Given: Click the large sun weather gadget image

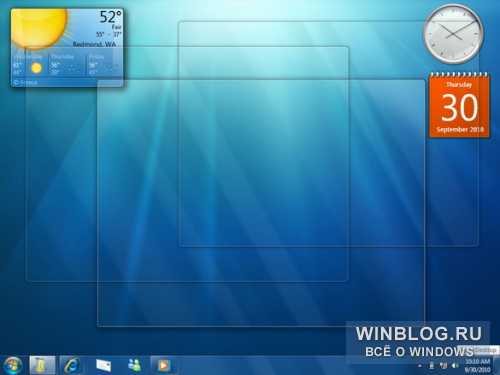Looking at the screenshot, I should point(39,28).
